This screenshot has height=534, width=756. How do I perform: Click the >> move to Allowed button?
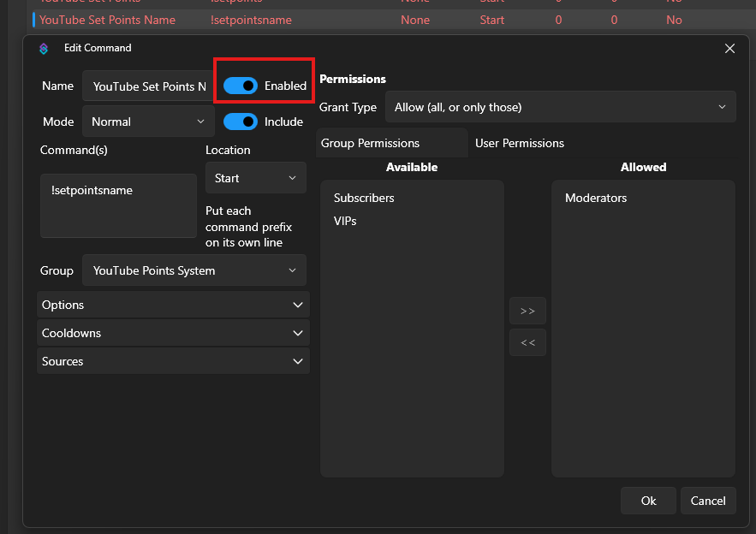point(527,311)
